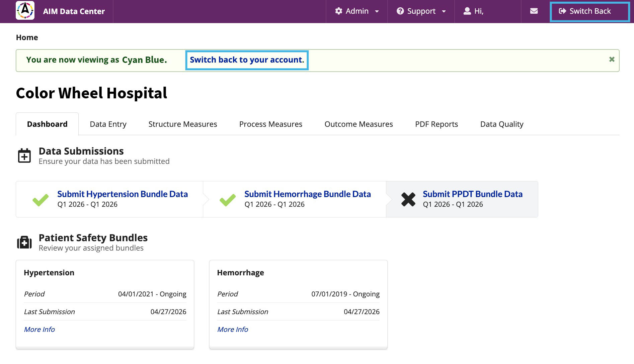
Task: Click the Patient Safety Bundles medkit icon
Action: 24,243
